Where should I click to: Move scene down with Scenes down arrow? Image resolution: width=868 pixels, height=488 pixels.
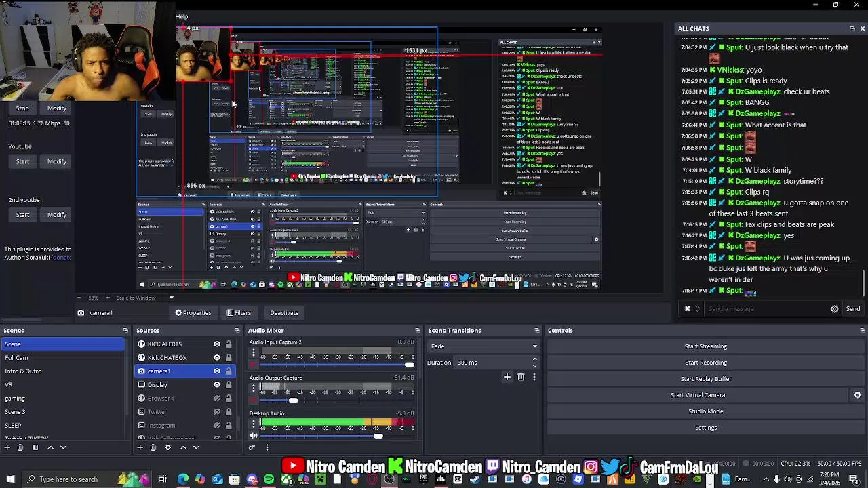(x=63, y=447)
